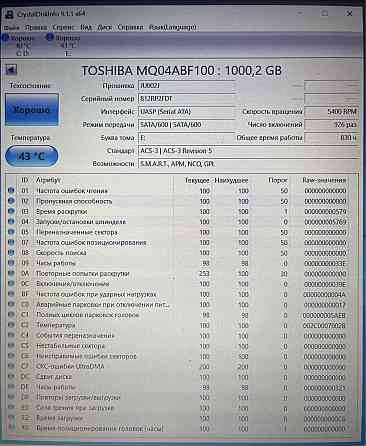
Task: Click the status icon of attribute 07
Action: pyautogui.click(x=11, y=242)
